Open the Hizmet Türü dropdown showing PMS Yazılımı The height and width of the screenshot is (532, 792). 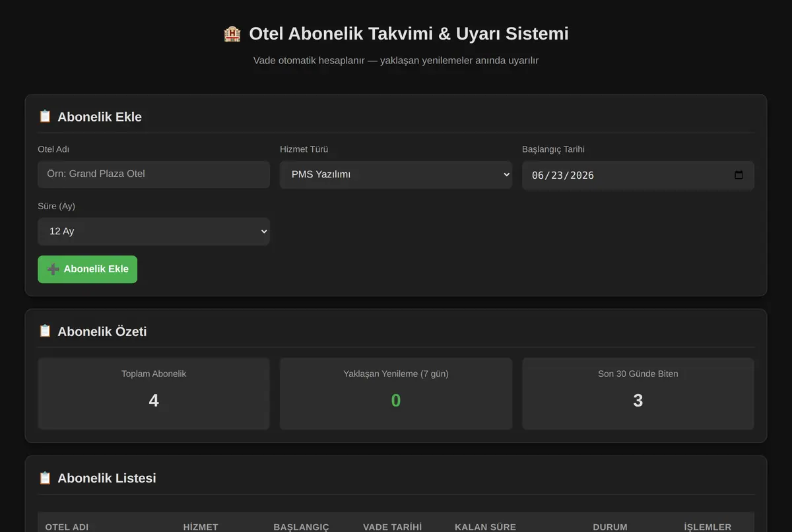click(396, 174)
